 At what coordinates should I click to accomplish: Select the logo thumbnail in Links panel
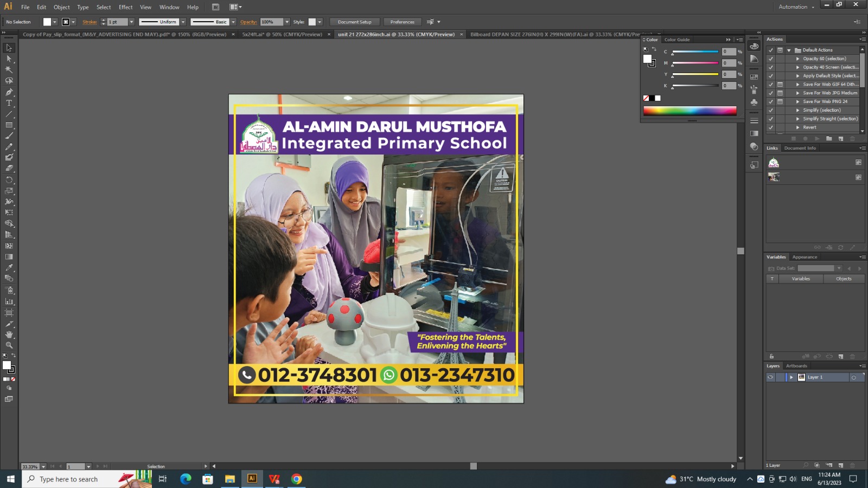[774, 163]
